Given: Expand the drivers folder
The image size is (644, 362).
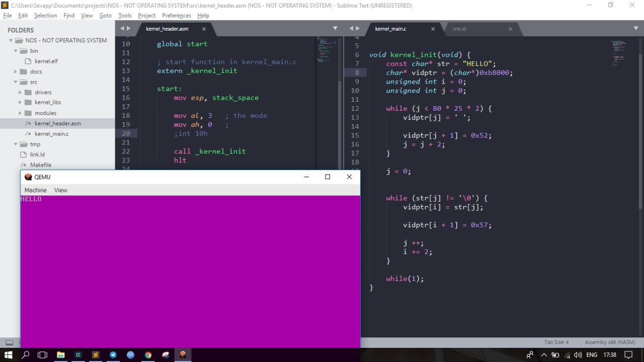Looking at the screenshot, I should pyautogui.click(x=20, y=92).
